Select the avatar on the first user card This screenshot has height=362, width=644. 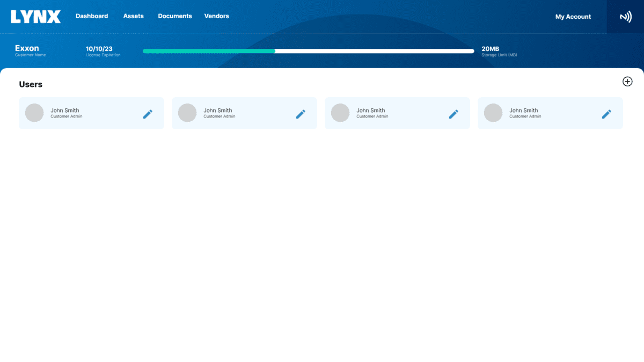34,113
